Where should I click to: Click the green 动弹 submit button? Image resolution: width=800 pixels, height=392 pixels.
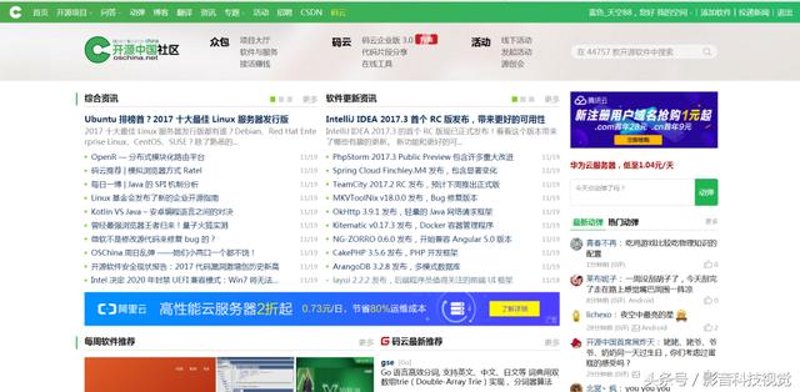[x=706, y=192]
